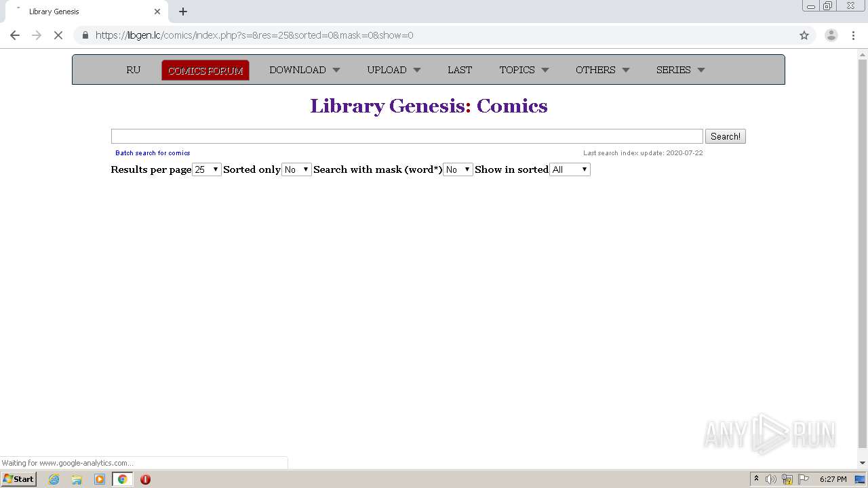
Task: Stop loading the page
Action: click(58, 35)
